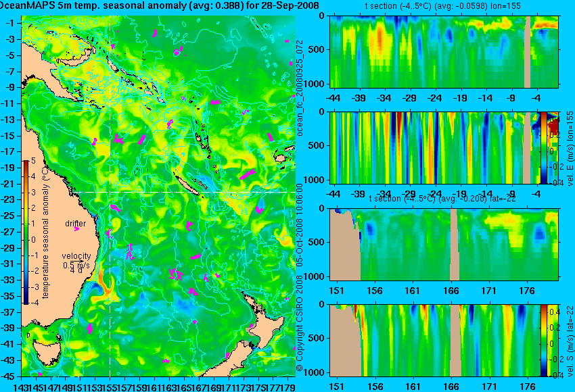Image resolution: width=575 pixels, height=392 pixels.
Task: Click the temperature seasonal anomaly color bar
Action: [x=26, y=232]
